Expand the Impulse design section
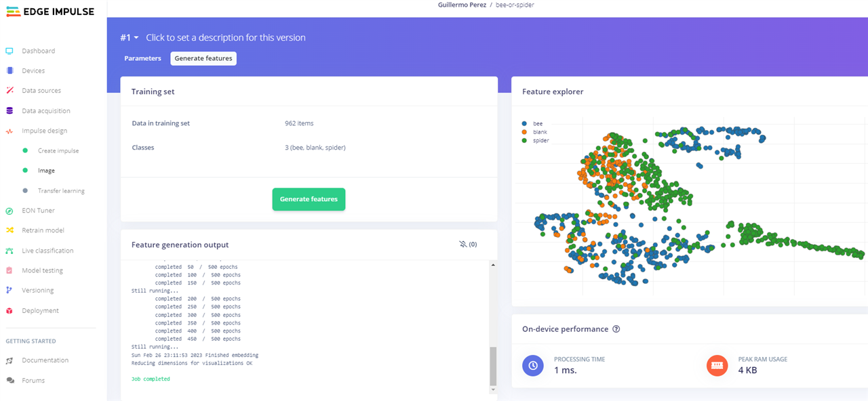Viewport: 868px width, 401px height. (44, 131)
